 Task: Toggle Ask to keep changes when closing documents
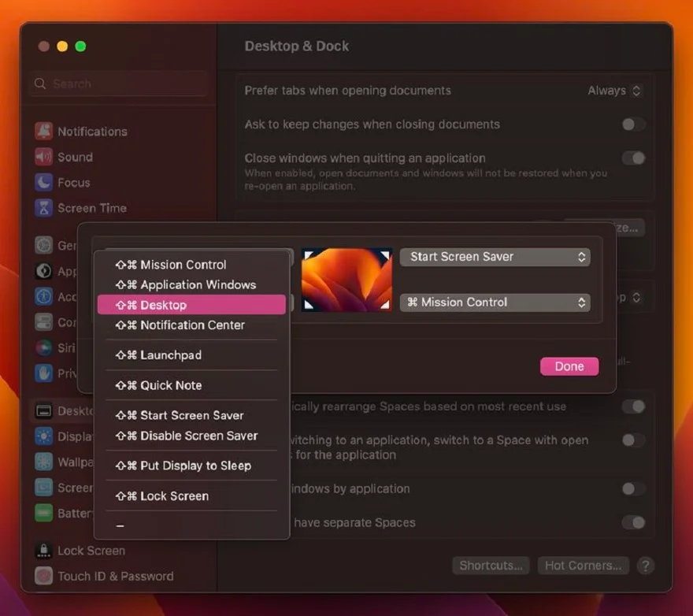[x=634, y=124]
